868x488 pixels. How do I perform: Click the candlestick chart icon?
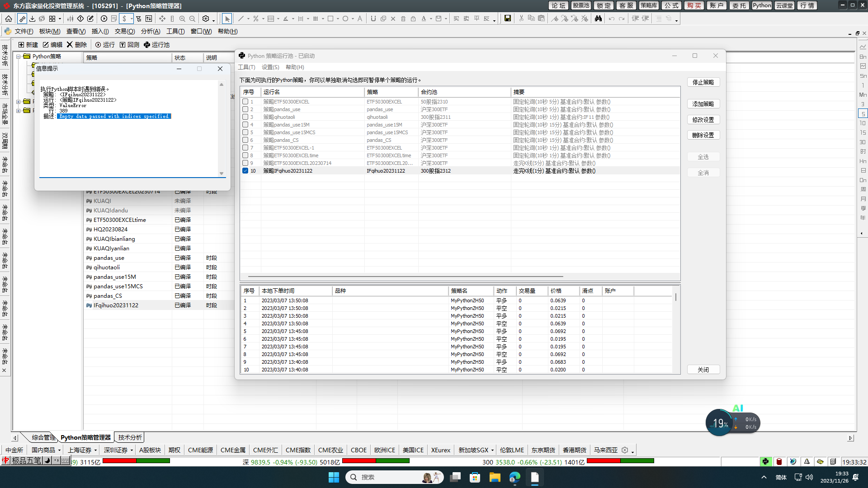click(70, 19)
